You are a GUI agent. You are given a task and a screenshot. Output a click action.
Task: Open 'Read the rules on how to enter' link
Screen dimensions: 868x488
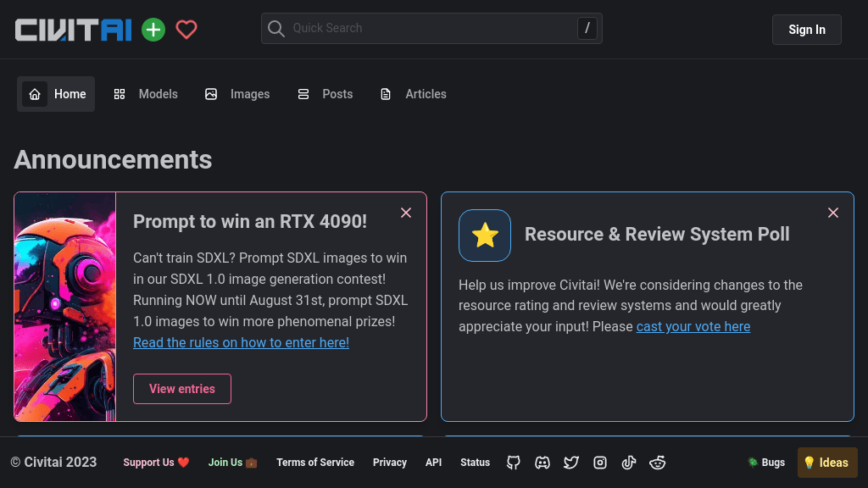point(241,342)
